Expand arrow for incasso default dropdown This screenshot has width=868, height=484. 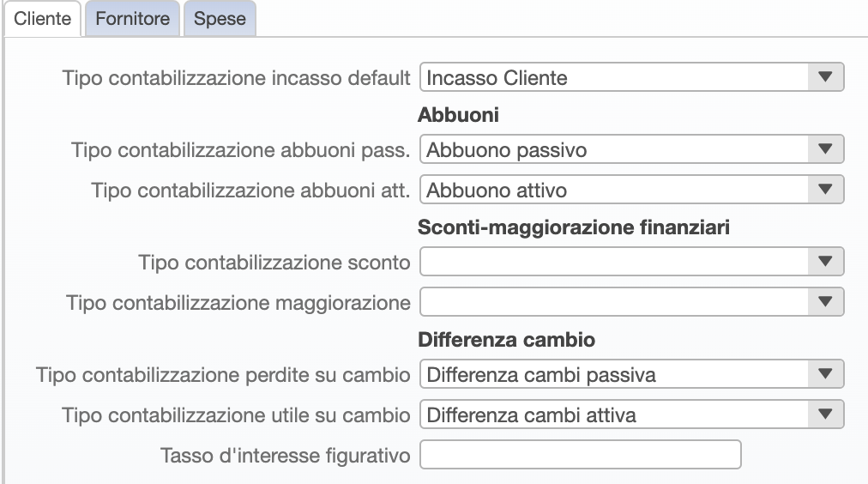tap(825, 77)
